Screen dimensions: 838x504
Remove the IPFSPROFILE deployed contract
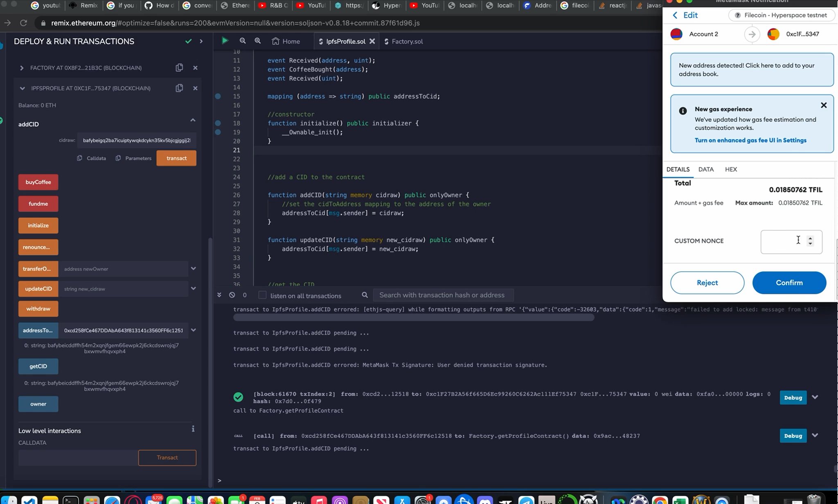[x=195, y=88]
